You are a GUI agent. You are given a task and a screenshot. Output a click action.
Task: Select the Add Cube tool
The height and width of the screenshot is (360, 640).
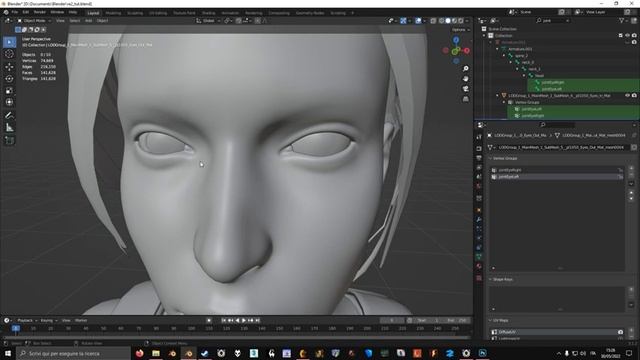[x=9, y=141]
